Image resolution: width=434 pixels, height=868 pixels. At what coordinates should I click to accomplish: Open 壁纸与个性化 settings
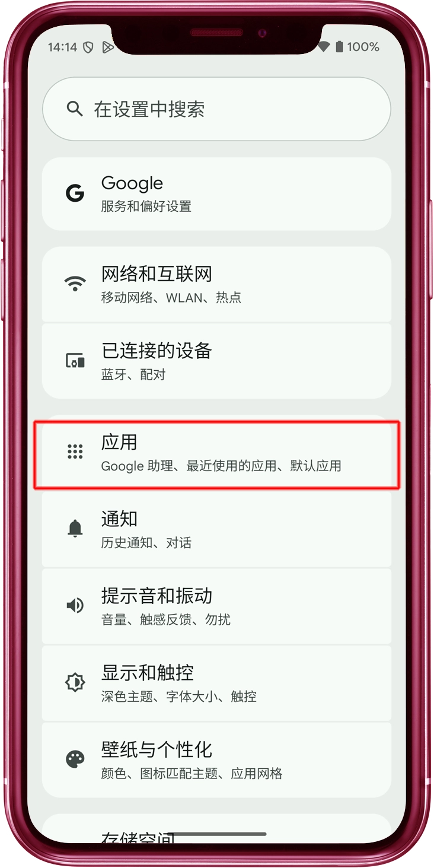[x=216, y=759]
